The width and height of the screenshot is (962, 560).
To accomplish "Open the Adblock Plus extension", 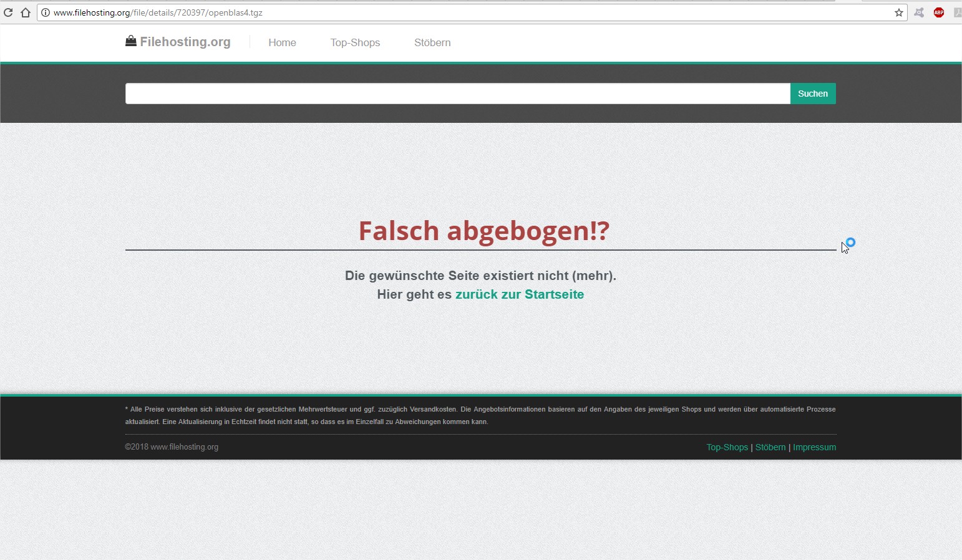I will [939, 12].
